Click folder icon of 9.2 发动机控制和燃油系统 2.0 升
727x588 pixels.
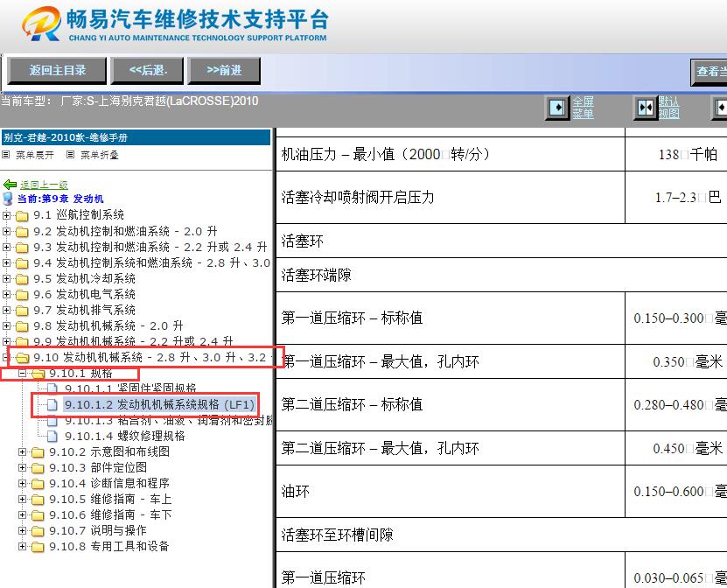click(x=22, y=231)
